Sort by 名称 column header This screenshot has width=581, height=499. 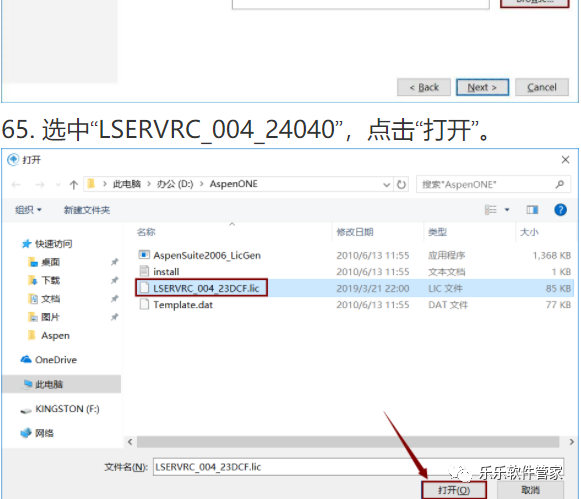tap(146, 232)
